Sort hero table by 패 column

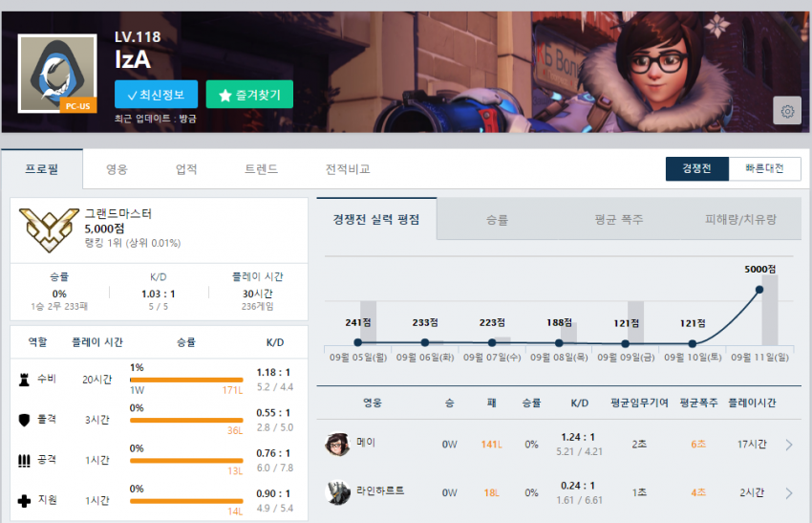click(491, 403)
